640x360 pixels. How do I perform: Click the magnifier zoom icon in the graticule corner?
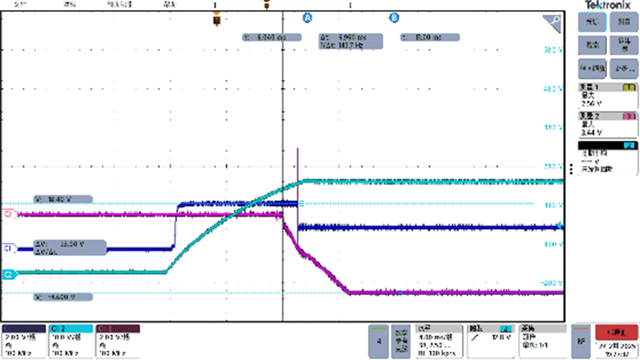tap(552, 24)
